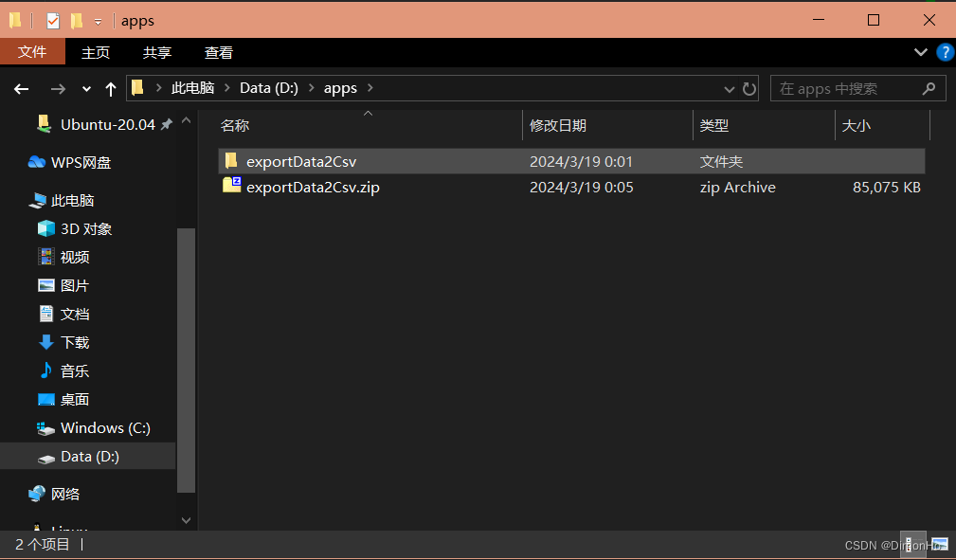
Task: Click the 视频 filmstrip icon
Action: 46,257
